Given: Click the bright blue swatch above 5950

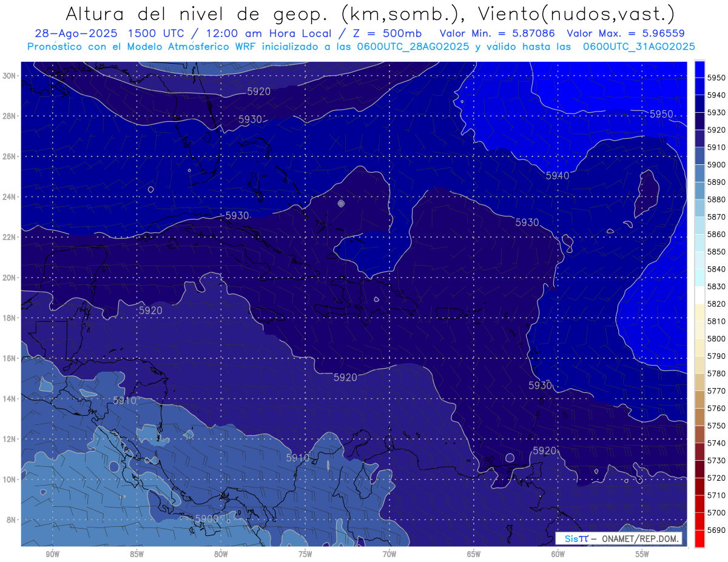Looking at the screenshot, I should point(699,69).
